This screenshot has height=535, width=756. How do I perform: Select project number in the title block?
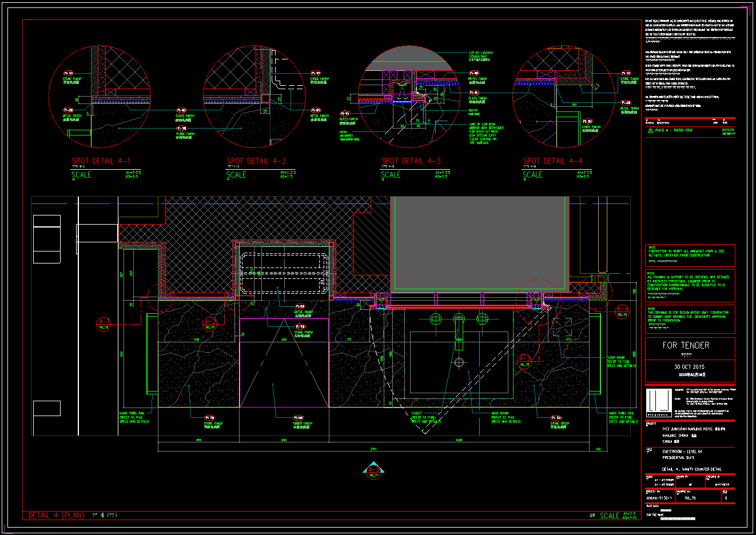tap(659, 498)
